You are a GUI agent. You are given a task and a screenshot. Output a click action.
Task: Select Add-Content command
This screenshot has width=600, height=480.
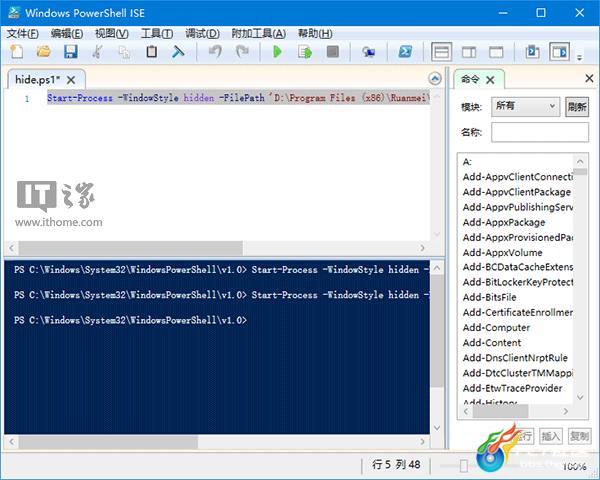click(x=492, y=343)
